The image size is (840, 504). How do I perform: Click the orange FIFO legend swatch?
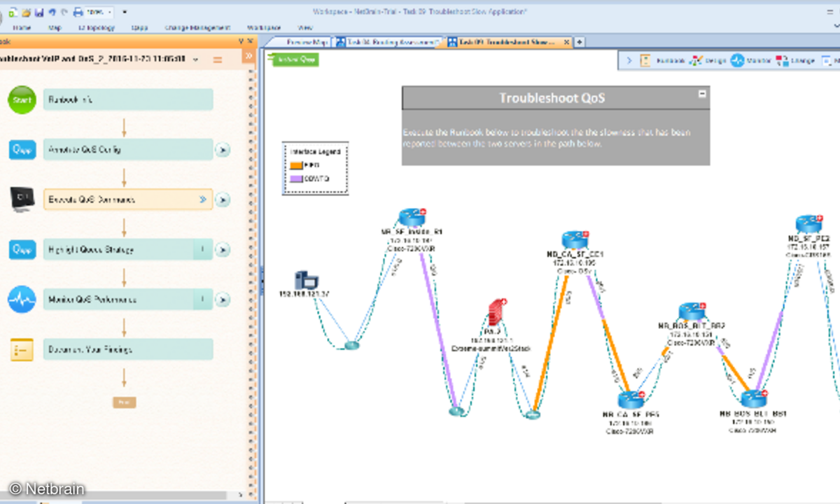(297, 165)
